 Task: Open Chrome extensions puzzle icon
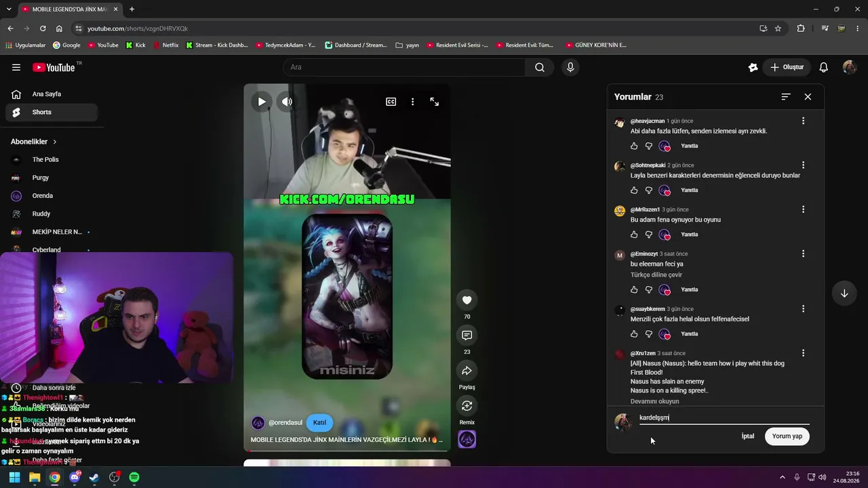tap(801, 28)
